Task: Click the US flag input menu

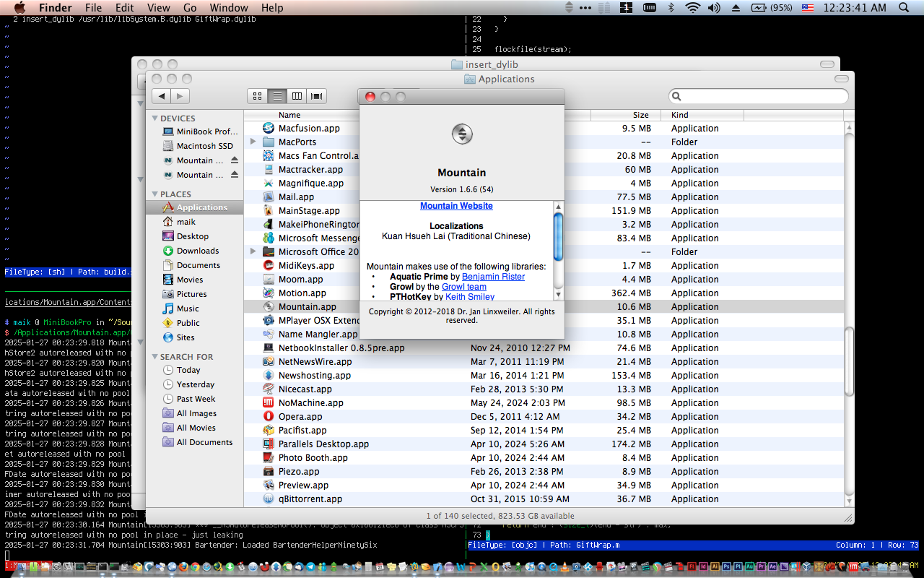Action: [808, 8]
